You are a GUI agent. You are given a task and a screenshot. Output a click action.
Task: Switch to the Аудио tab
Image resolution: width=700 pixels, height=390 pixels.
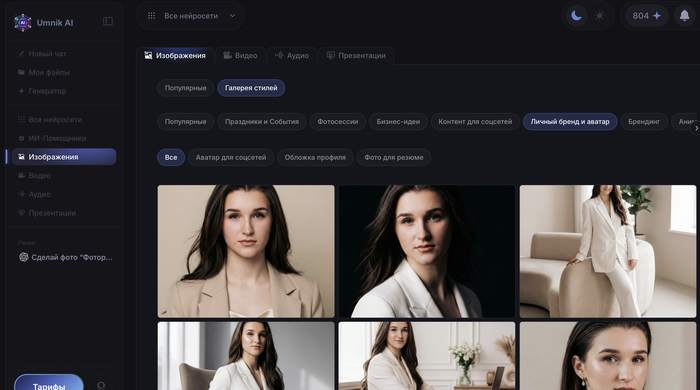tap(292, 56)
